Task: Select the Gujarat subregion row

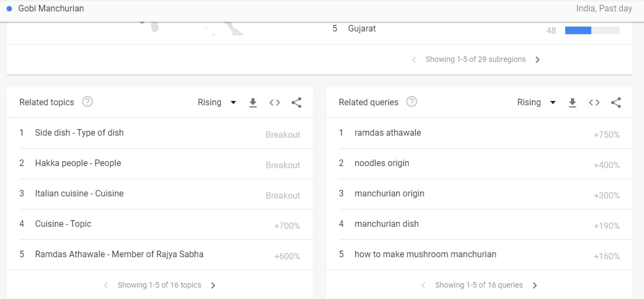Action: [477, 29]
